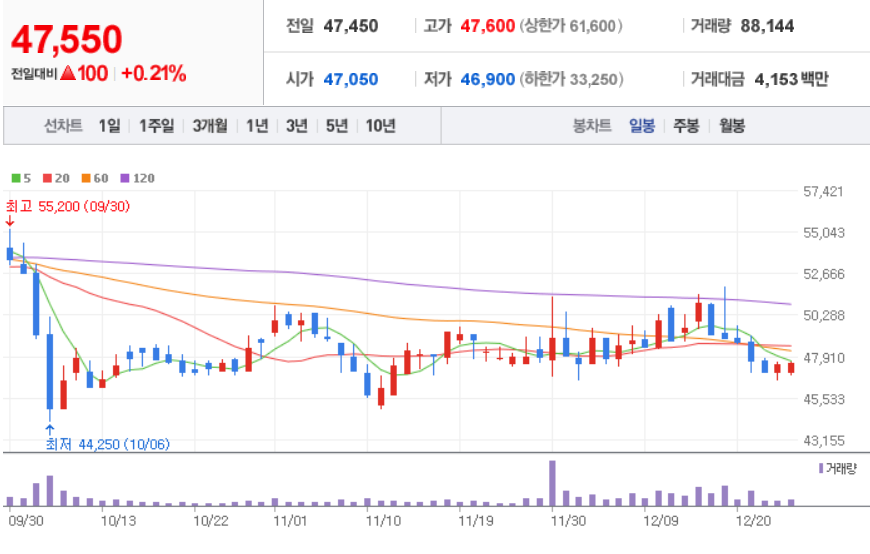Switch line chart to 3개월
The height and width of the screenshot is (554, 870).
pyautogui.click(x=210, y=126)
